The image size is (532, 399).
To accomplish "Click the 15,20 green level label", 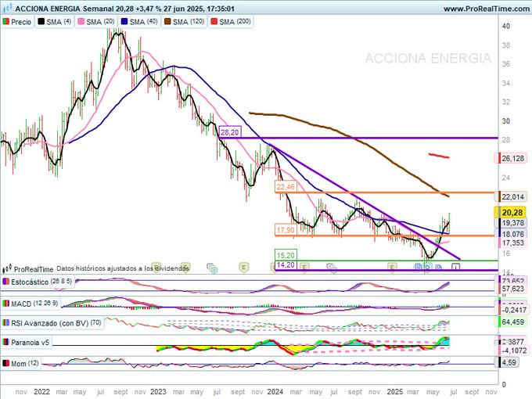I will 286,255.
